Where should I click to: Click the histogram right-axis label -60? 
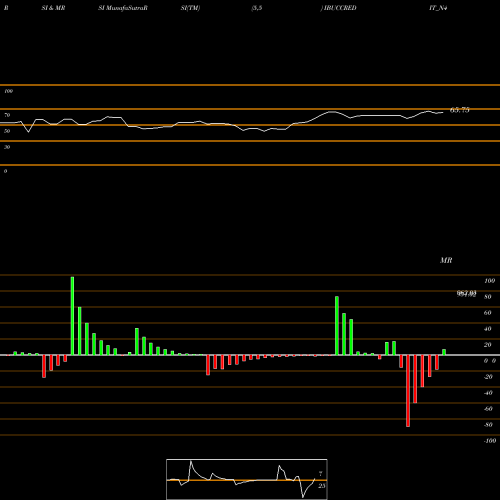click(488, 409)
